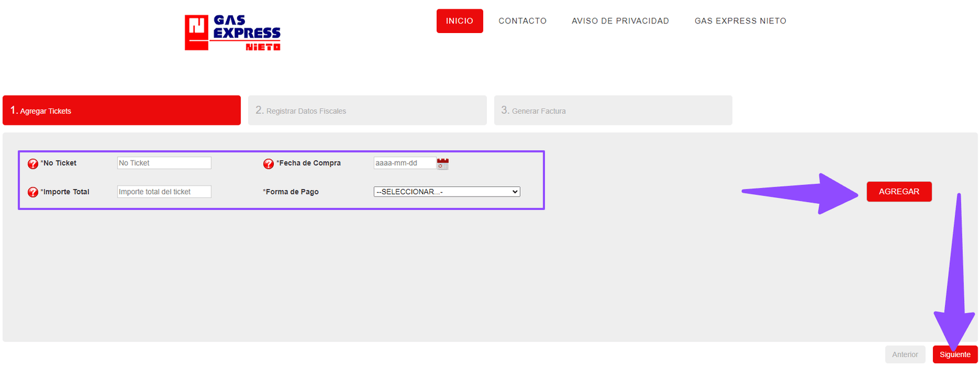
Task: Open help icon beside Importe Total
Action: point(33,192)
